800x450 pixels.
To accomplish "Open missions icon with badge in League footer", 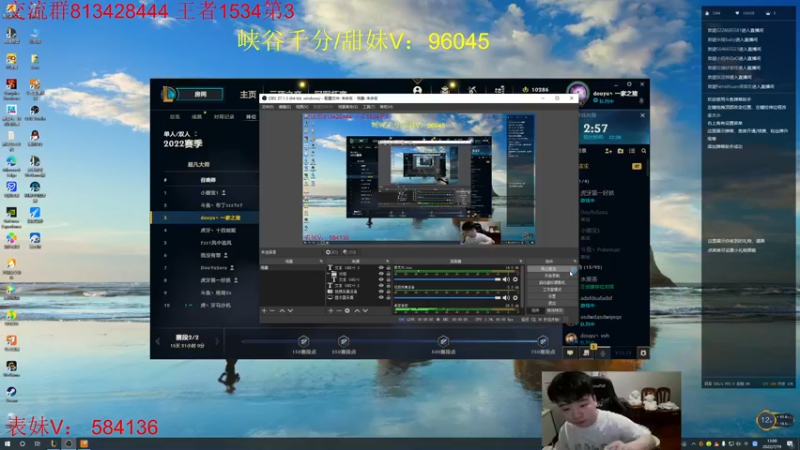I will (x=586, y=353).
